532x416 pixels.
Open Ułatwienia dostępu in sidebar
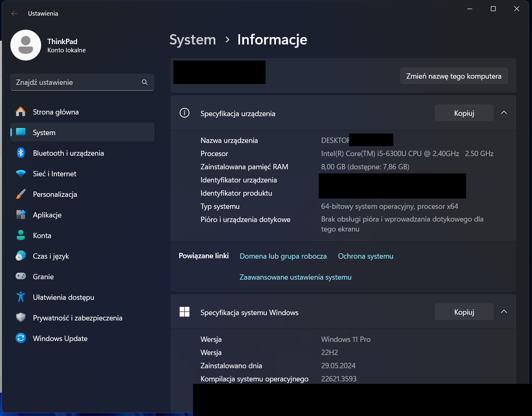coord(63,297)
